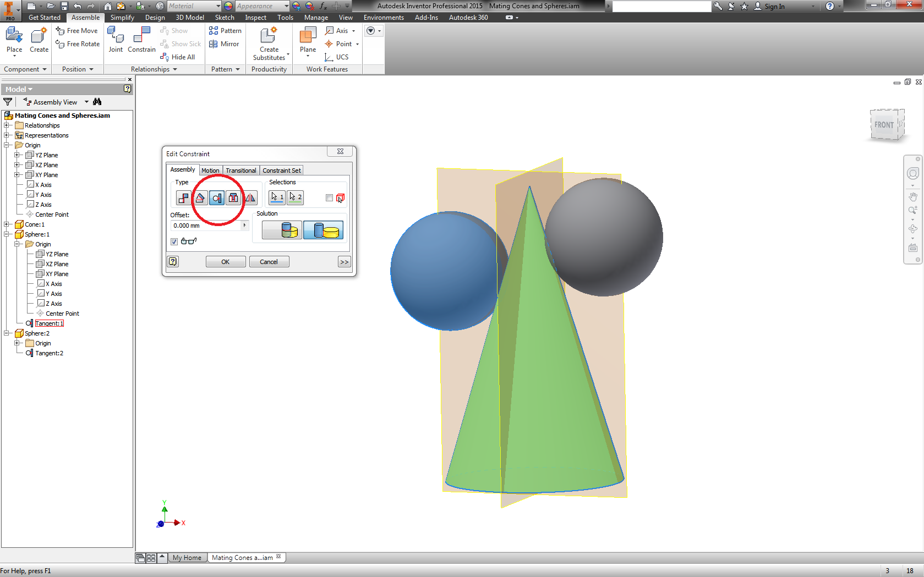Switch to the Motion tab
The height and width of the screenshot is (577, 924).
click(x=210, y=171)
